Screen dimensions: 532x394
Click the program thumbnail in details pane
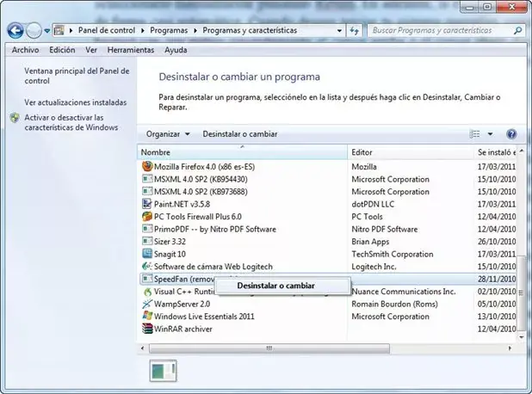pyautogui.click(x=164, y=371)
